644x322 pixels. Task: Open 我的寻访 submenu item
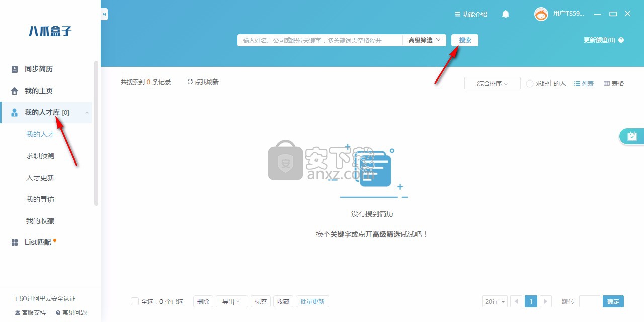(x=40, y=199)
